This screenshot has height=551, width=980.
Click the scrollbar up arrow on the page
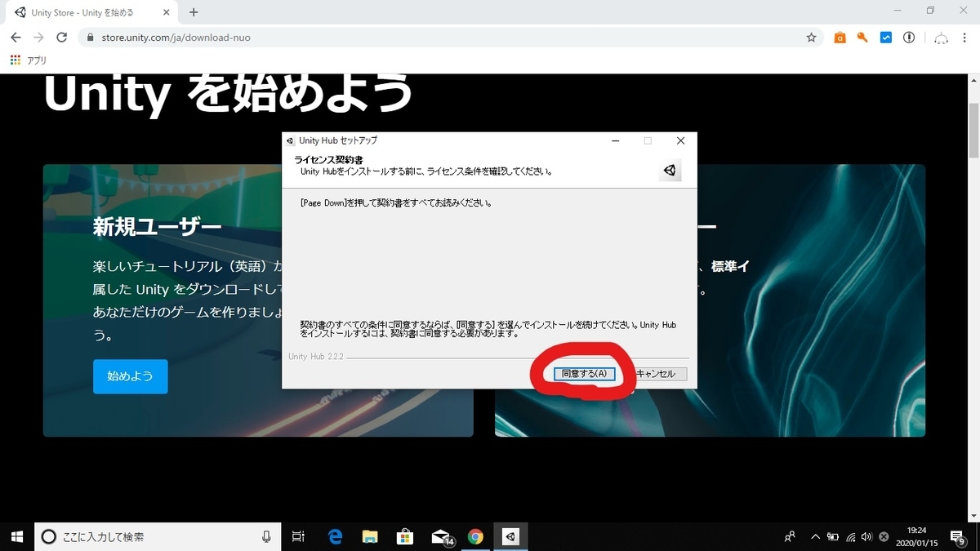click(973, 78)
